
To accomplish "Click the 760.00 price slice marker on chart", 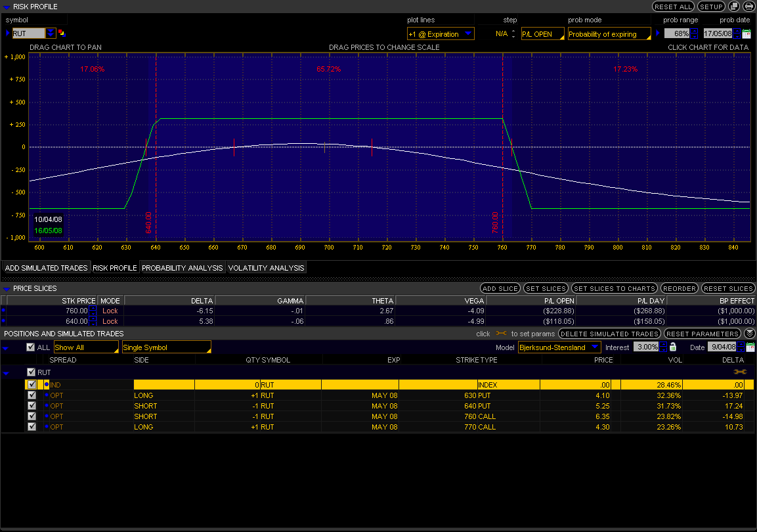I will tap(495, 223).
